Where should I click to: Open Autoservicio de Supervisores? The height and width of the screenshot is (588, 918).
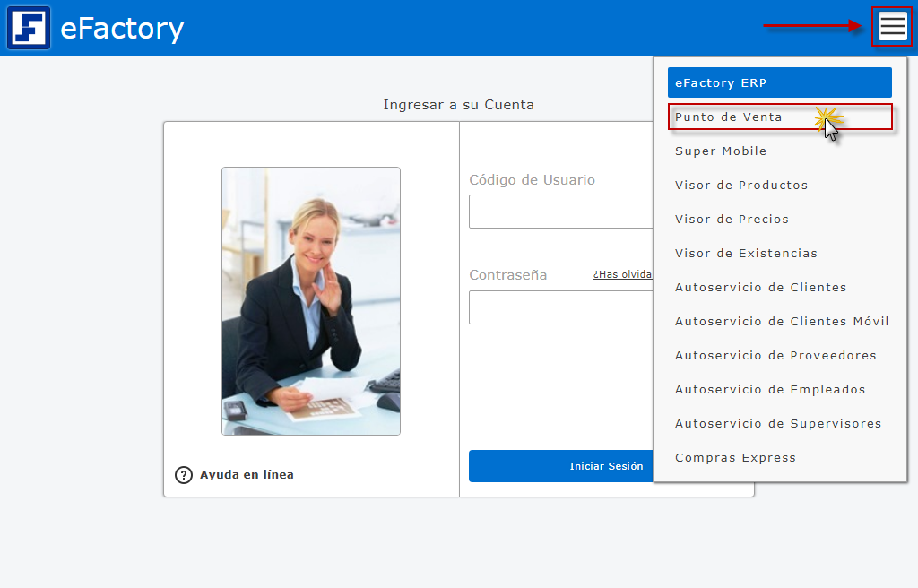[x=779, y=423]
